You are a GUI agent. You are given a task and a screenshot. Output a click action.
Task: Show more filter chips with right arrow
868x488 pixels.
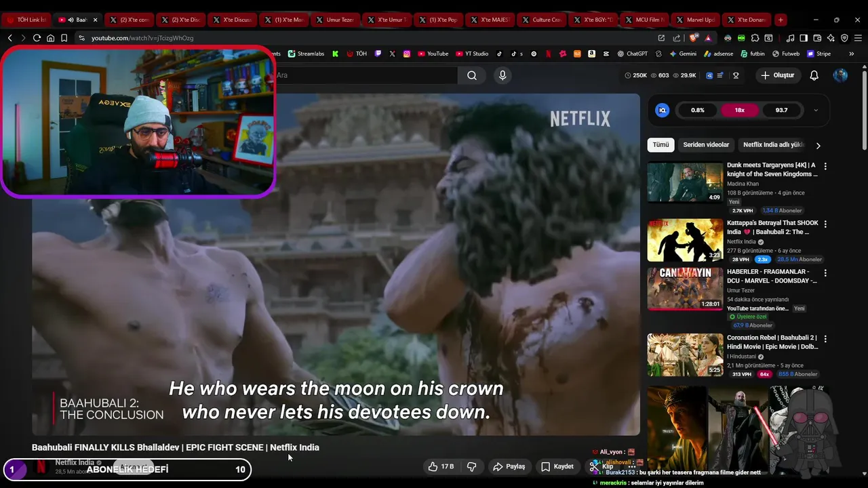coord(818,145)
